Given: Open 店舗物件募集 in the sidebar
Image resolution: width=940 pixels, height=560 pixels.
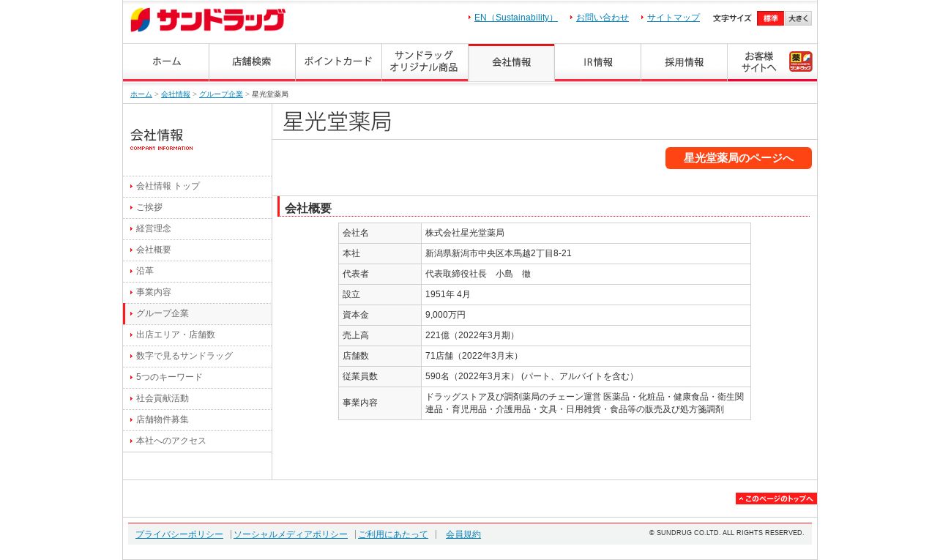Looking at the screenshot, I should 198,420.
